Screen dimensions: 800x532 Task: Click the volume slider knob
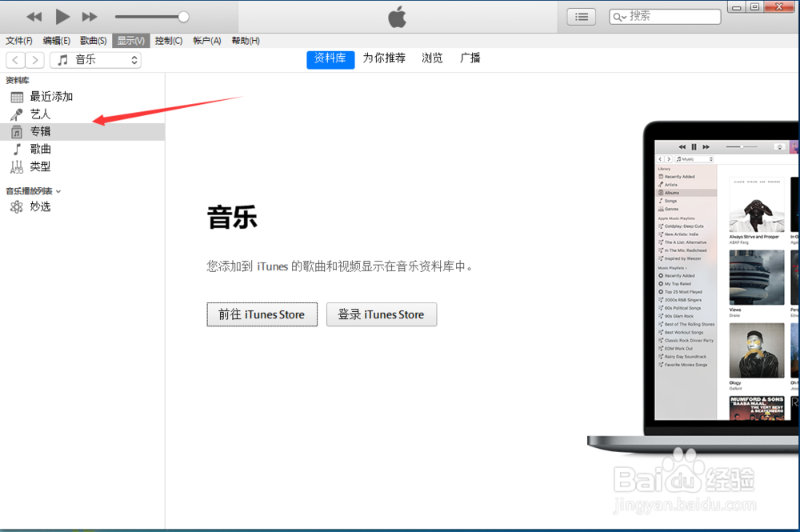coord(183,17)
